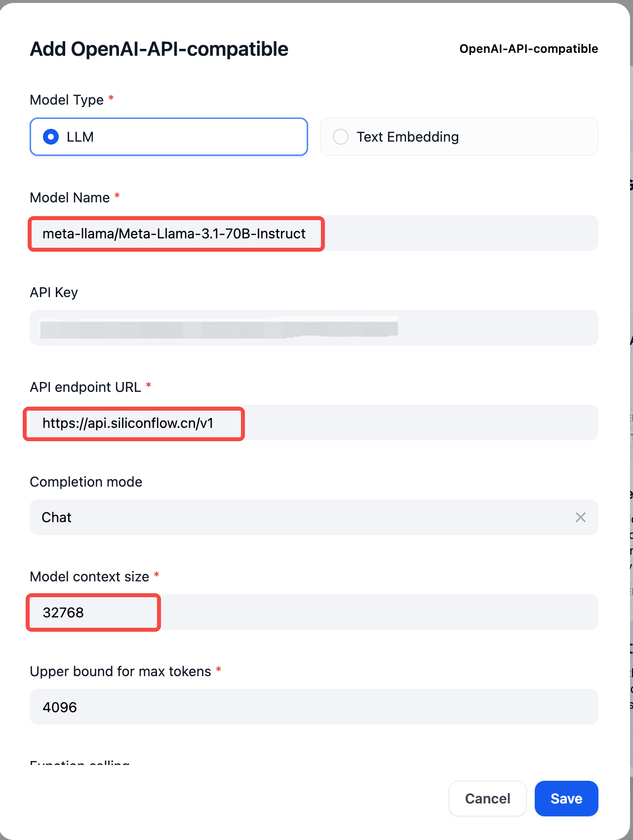Click the Model Type label

click(67, 100)
